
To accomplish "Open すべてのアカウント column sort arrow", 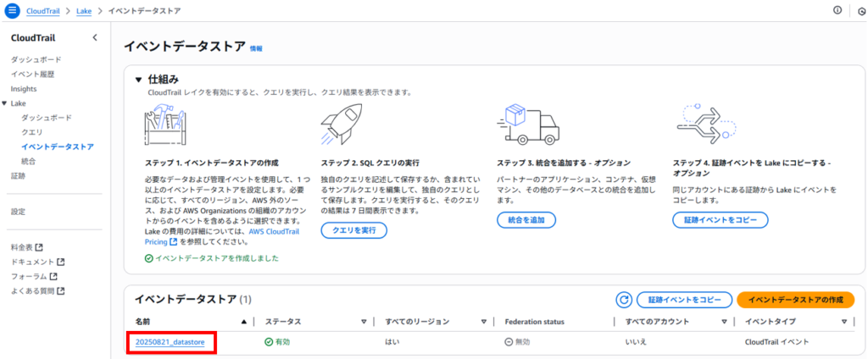I will (x=724, y=322).
